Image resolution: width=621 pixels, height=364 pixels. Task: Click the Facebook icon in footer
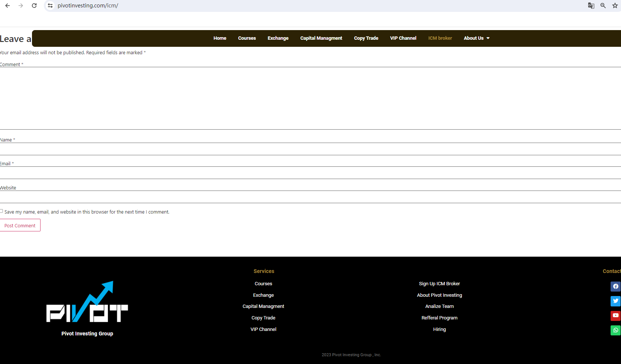click(x=615, y=286)
